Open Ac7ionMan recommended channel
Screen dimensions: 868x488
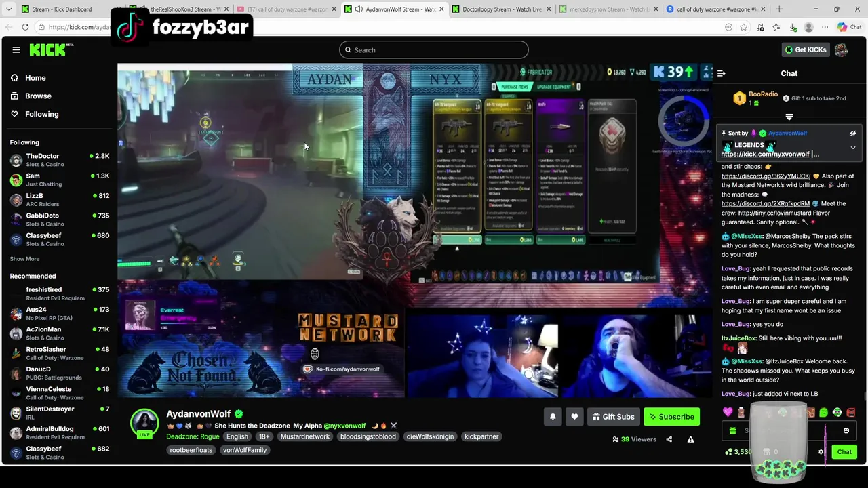coord(59,333)
